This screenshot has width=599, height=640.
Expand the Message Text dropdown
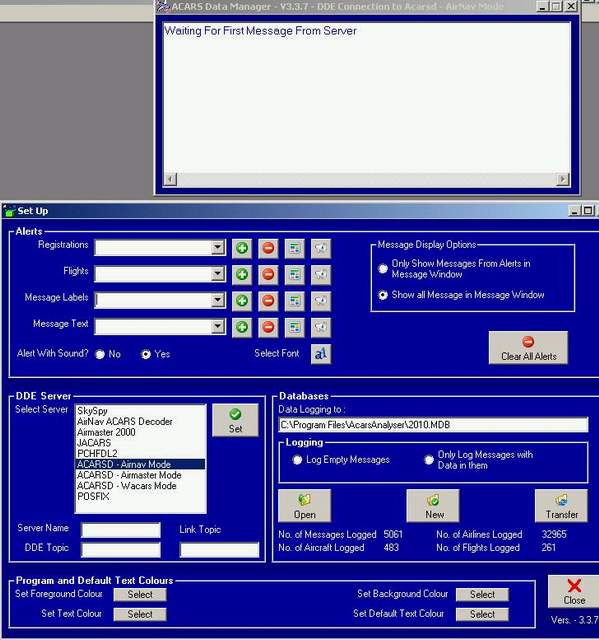click(x=218, y=327)
